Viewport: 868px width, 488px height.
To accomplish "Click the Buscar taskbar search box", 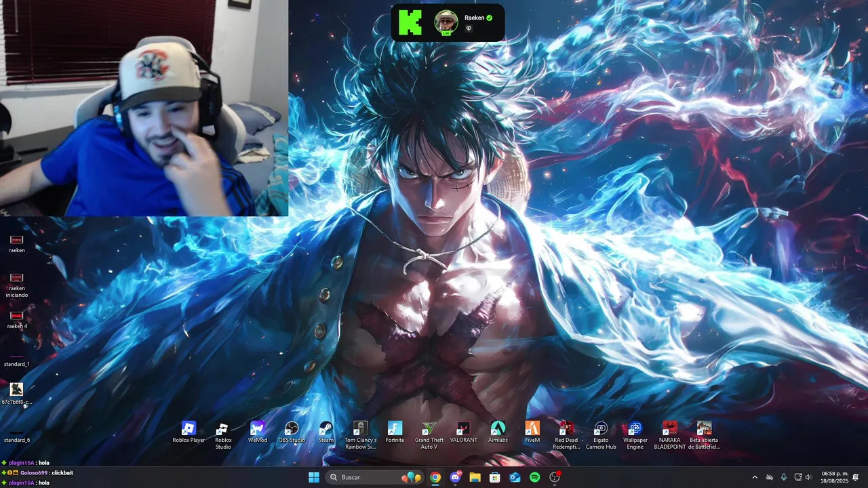I will click(x=374, y=477).
